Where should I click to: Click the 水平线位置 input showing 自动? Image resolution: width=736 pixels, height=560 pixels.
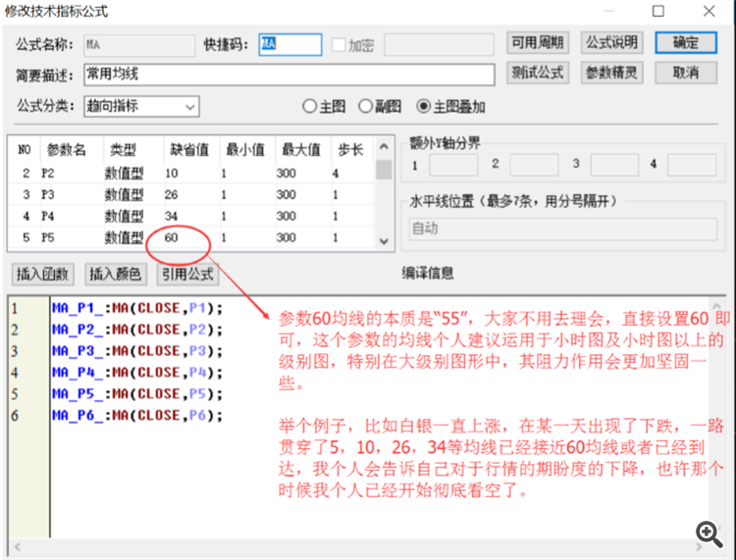[563, 229]
